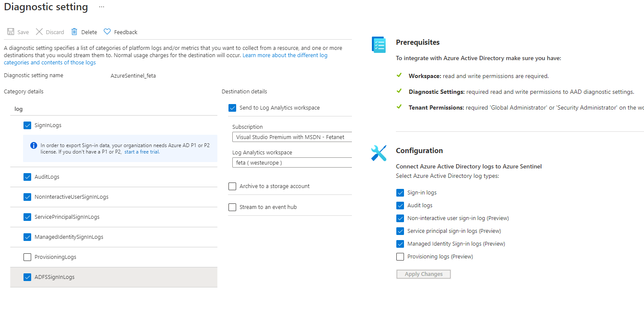Check Archive to a storage account

tap(232, 186)
